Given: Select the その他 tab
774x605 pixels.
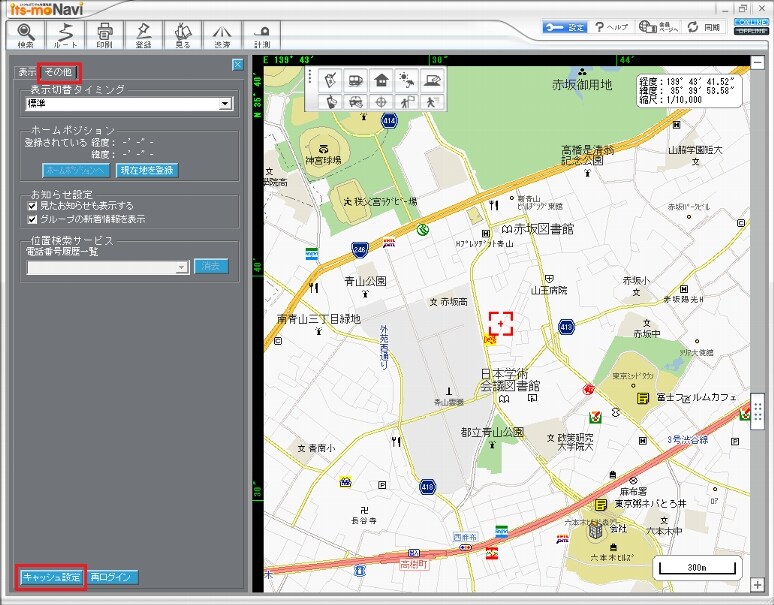Looking at the screenshot, I should coord(58,72).
